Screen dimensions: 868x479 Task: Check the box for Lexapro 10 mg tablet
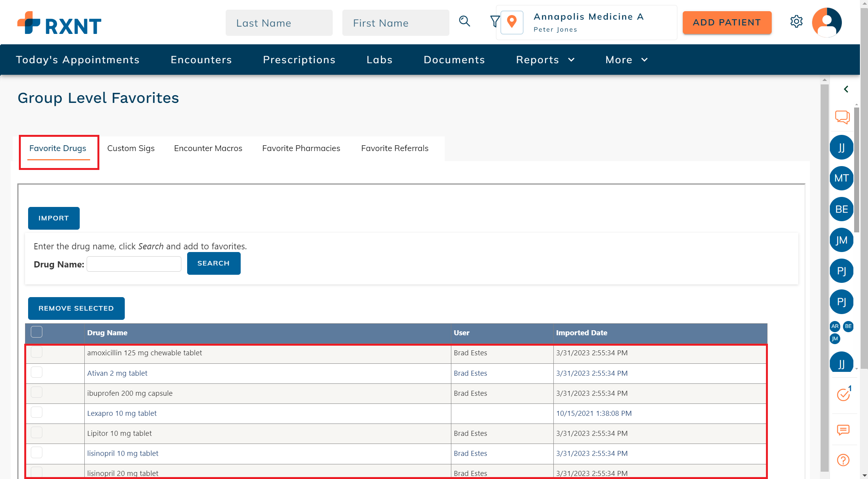[x=37, y=413]
